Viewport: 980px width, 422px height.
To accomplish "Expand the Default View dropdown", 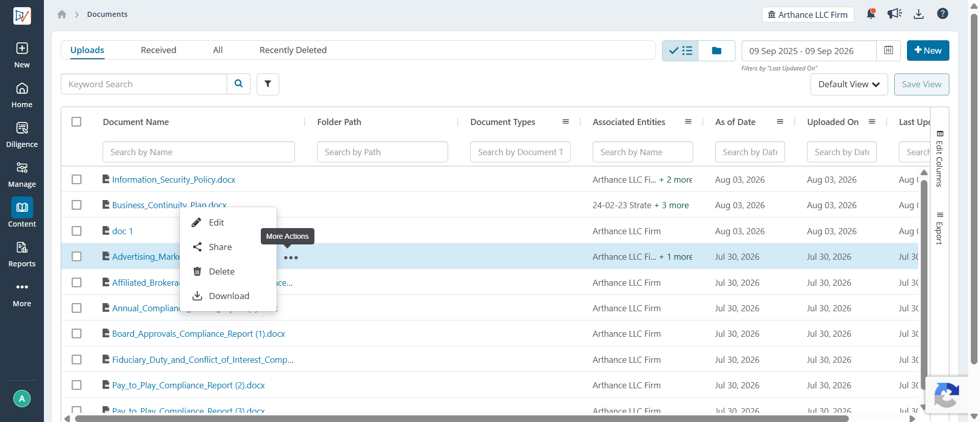I will pyautogui.click(x=849, y=84).
